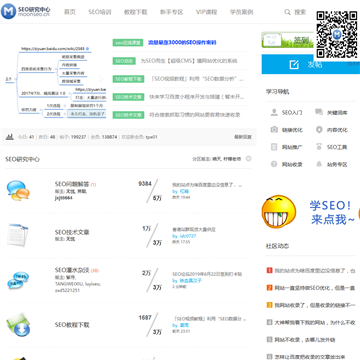Click the grinning smiley face banner
Screen dimensions: 360x360
(x=279, y=212)
